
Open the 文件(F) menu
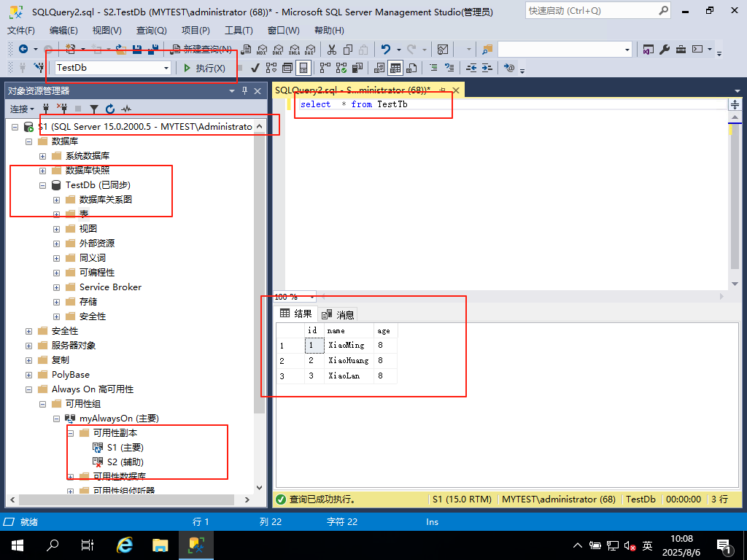20,31
